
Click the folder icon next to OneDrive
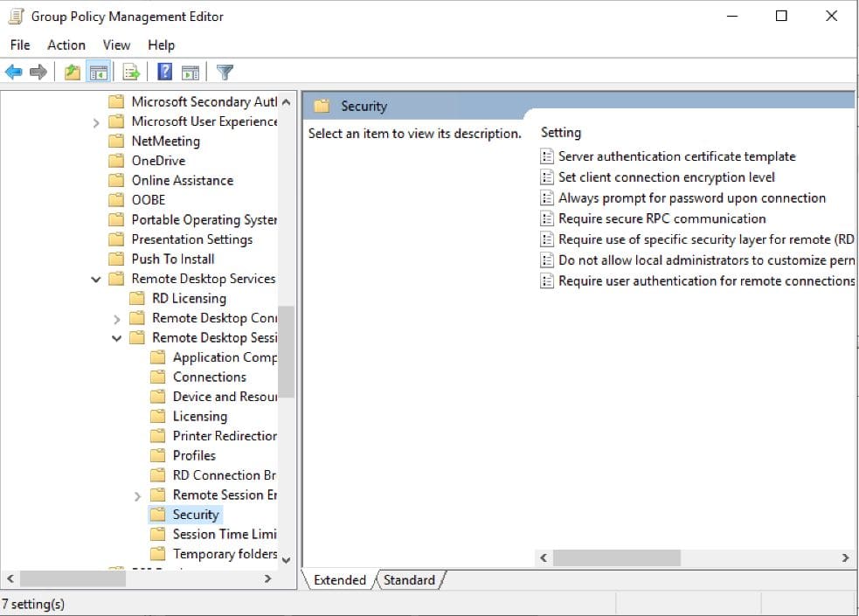tap(116, 161)
